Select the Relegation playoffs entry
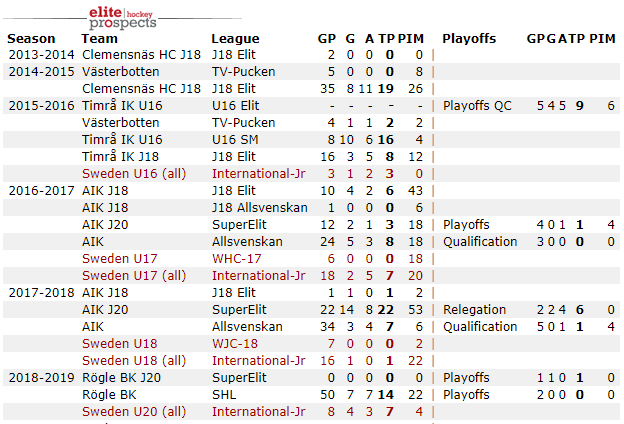Viewport: 624px width, 424px height. pos(474,309)
